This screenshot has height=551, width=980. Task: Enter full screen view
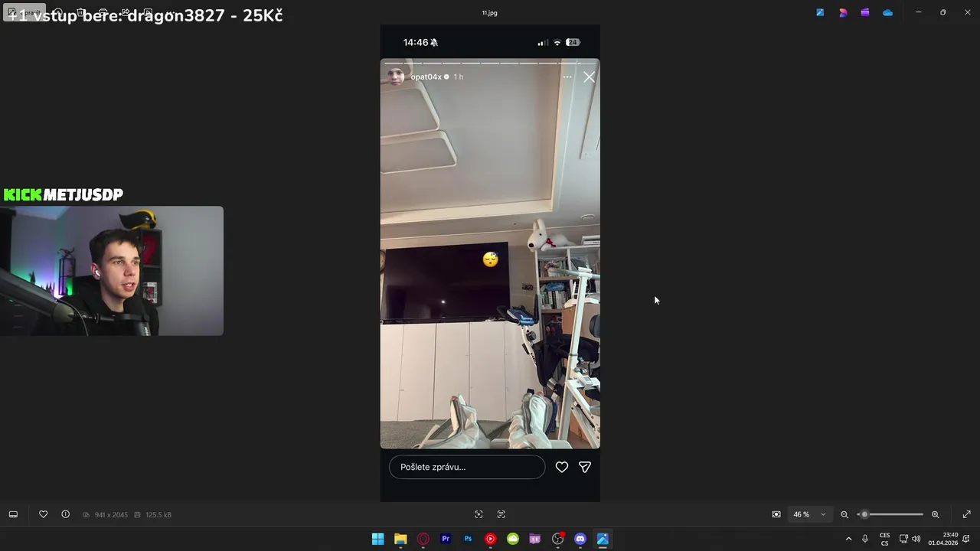(966, 514)
